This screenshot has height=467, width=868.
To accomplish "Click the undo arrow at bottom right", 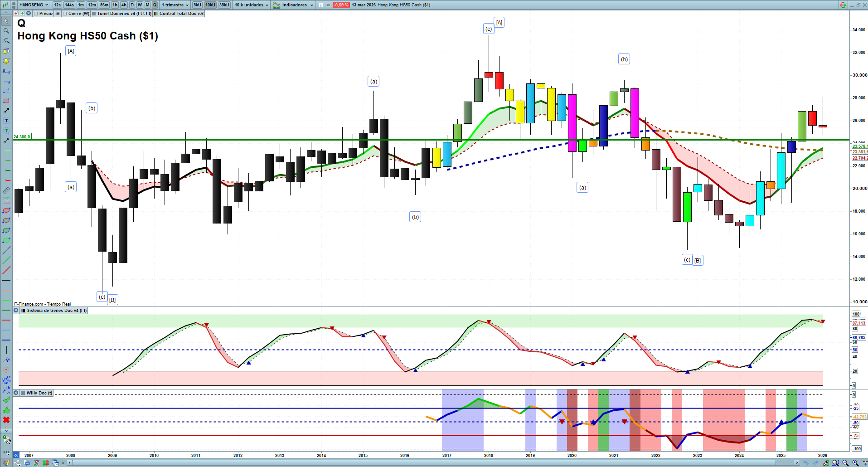I will pyautogui.click(x=805, y=463).
